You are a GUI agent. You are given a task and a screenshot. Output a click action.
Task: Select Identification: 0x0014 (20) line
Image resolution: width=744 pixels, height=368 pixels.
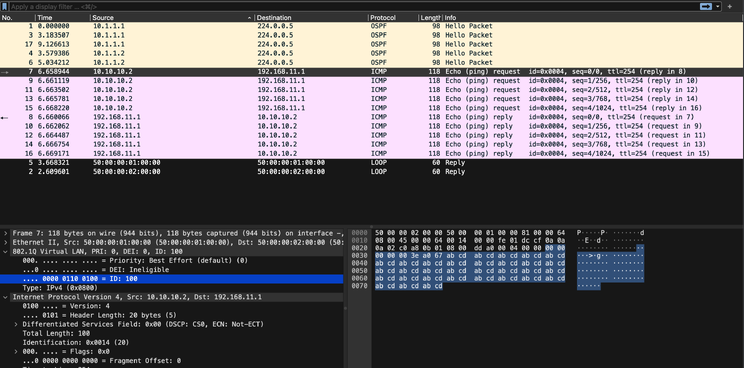(171, 342)
